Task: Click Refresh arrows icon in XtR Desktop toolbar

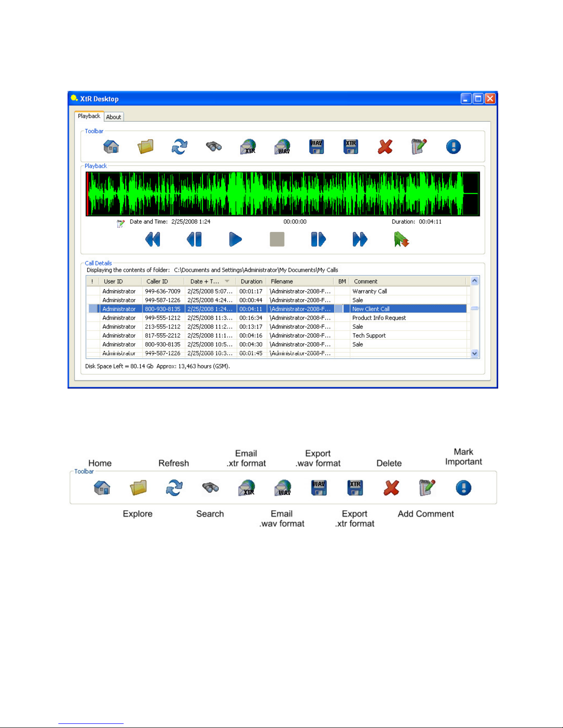Action: [179, 147]
